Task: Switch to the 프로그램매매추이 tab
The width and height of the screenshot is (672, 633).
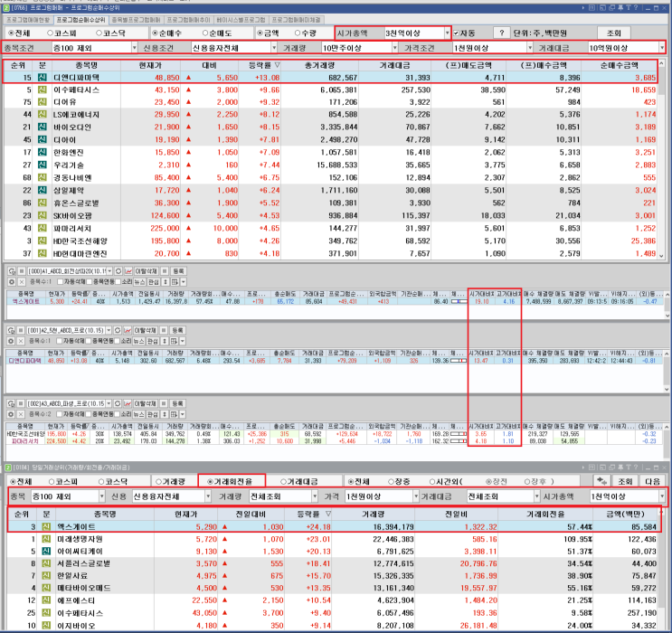Action: pyautogui.click(x=188, y=20)
